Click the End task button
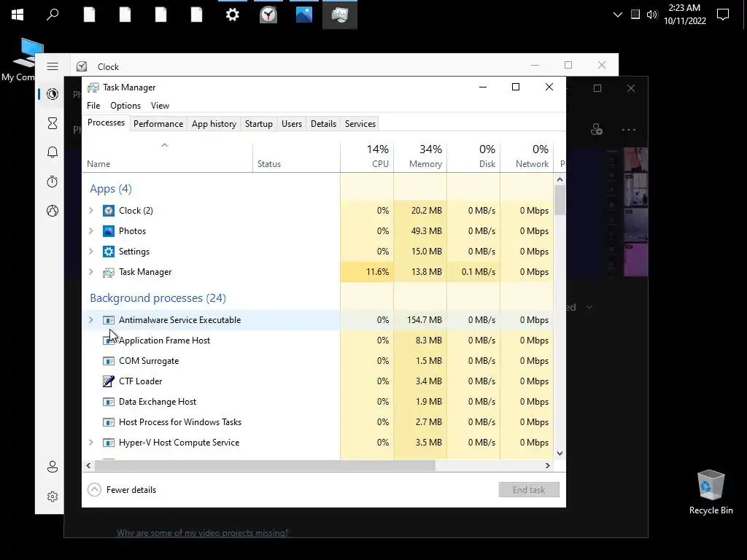 529,489
